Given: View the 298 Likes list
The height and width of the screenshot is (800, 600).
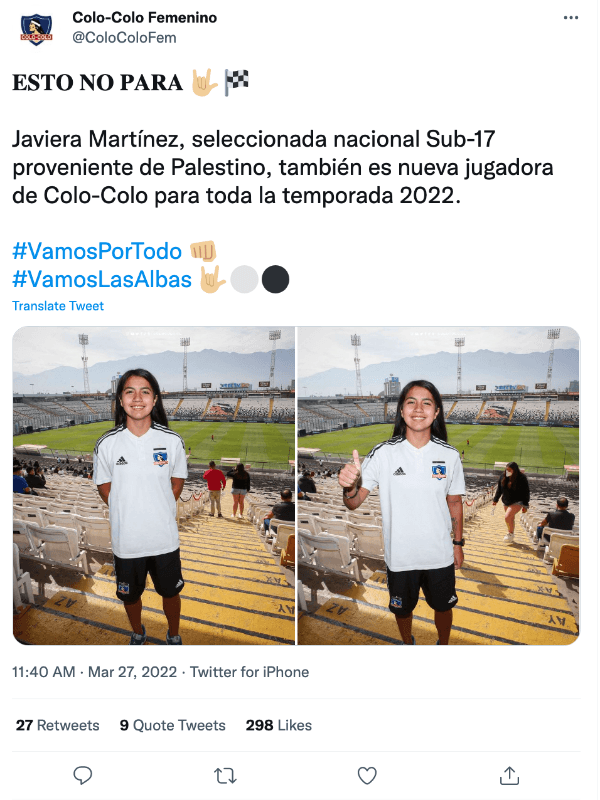Looking at the screenshot, I should [x=279, y=725].
